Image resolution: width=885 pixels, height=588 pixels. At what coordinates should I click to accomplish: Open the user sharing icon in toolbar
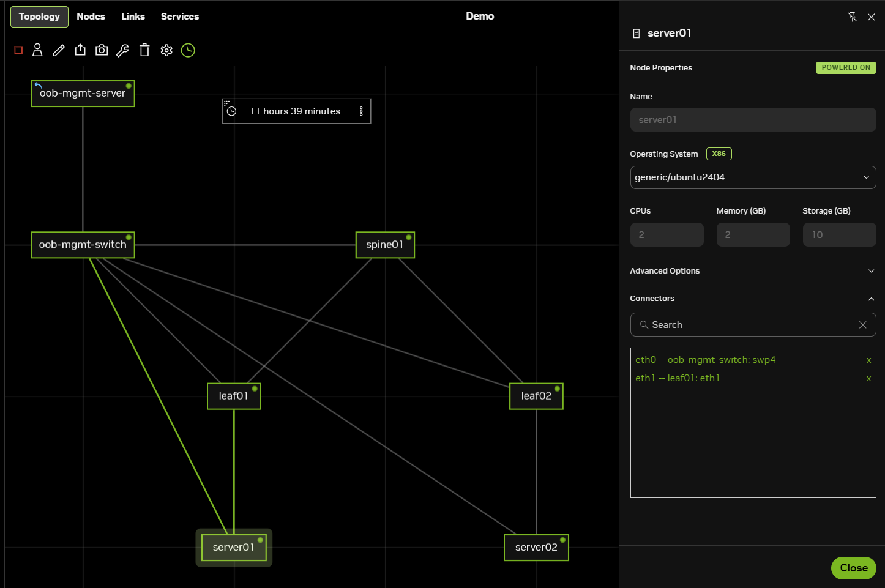coord(37,50)
